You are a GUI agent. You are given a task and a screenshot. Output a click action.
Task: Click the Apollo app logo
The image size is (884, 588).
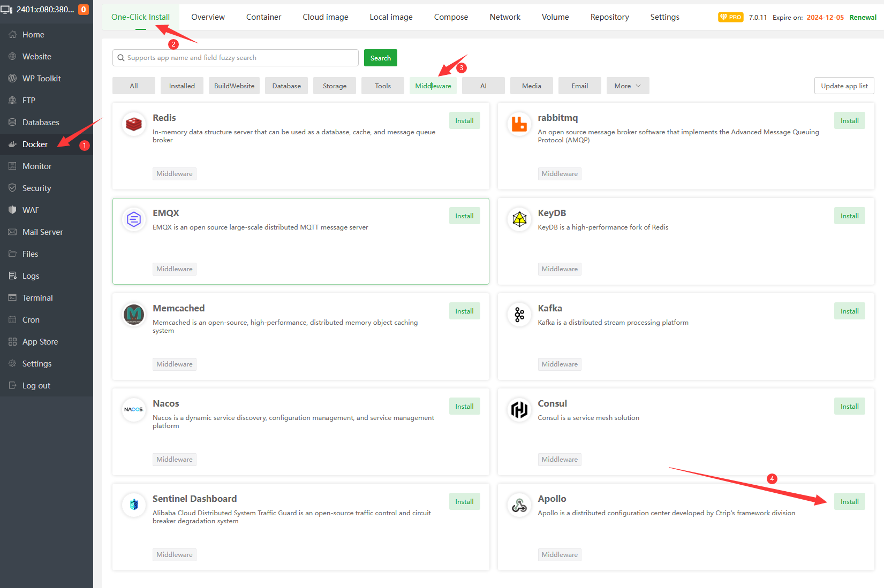click(x=519, y=505)
